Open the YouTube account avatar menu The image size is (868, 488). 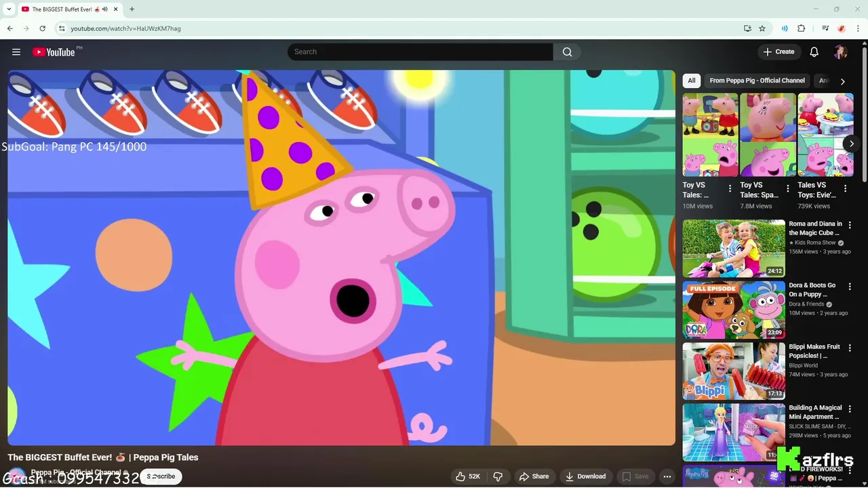tap(841, 52)
